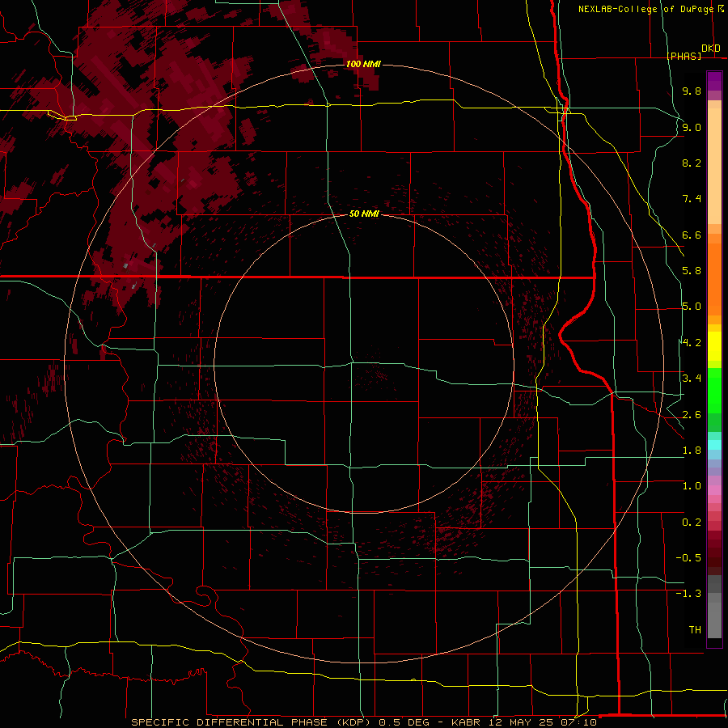Click the -1.3 scale value
This screenshot has height=728, width=728.
point(688,594)
